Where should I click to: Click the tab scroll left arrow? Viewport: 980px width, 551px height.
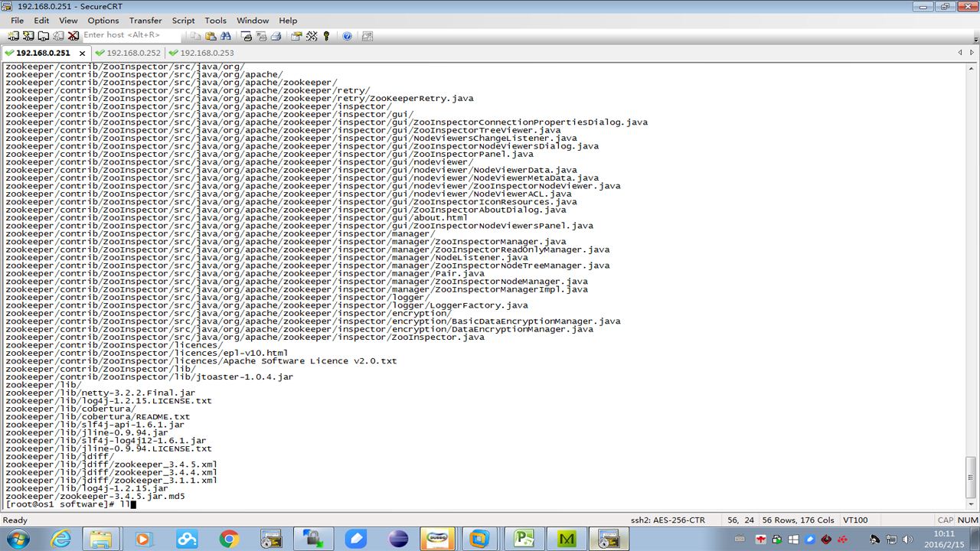tap(960, 53)
